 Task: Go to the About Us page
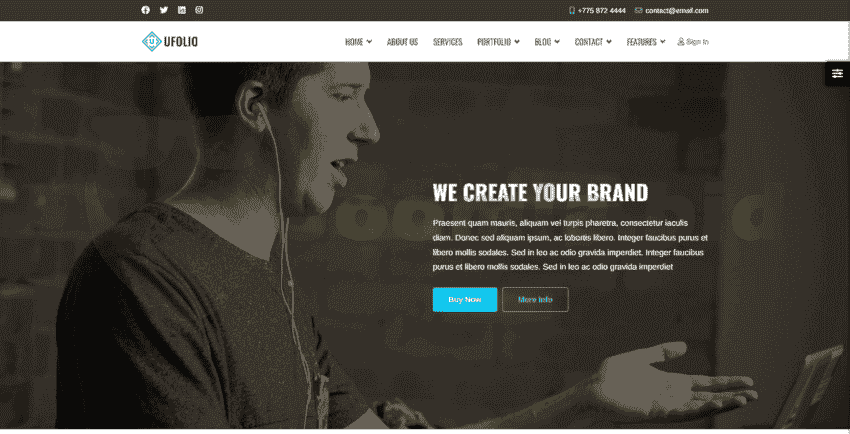[402, 42]
